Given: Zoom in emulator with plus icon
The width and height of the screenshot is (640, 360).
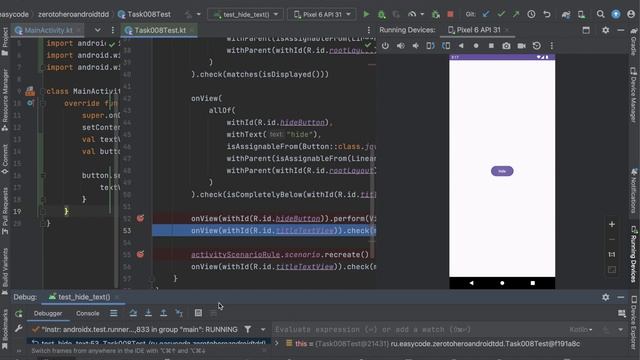Looking at the screenshot, I should click(612, 224).
